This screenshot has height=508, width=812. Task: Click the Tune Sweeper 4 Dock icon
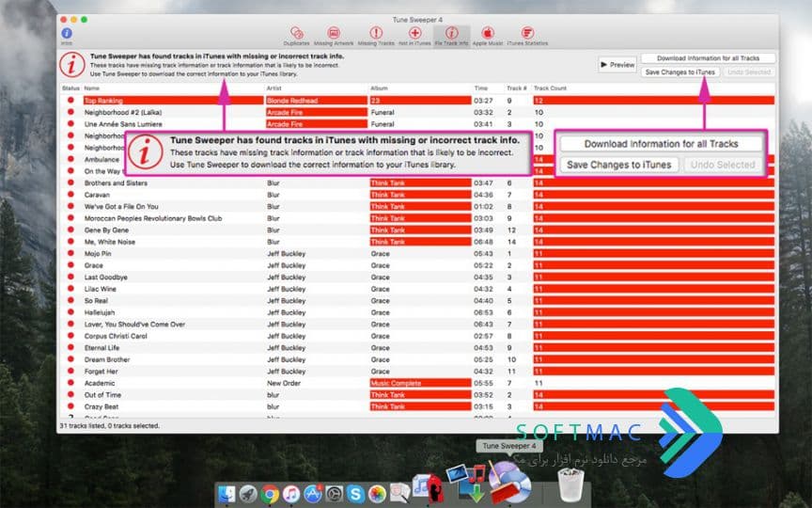pyautogui.click(x=509, y=484)
